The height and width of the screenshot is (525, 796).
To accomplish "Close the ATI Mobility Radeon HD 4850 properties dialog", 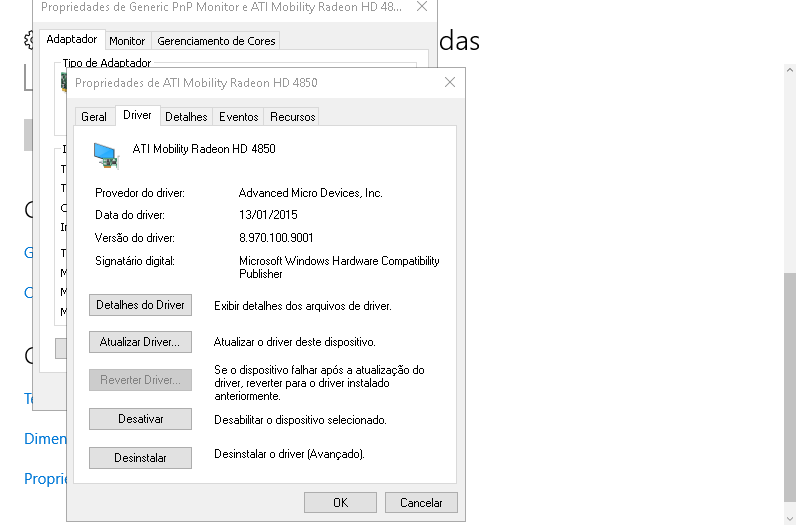I will (450, 82).
